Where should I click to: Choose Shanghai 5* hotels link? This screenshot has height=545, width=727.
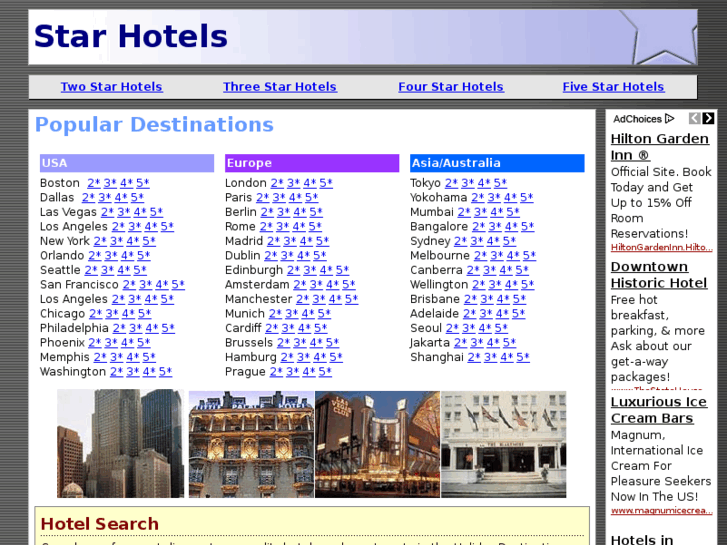pos(523,357)
